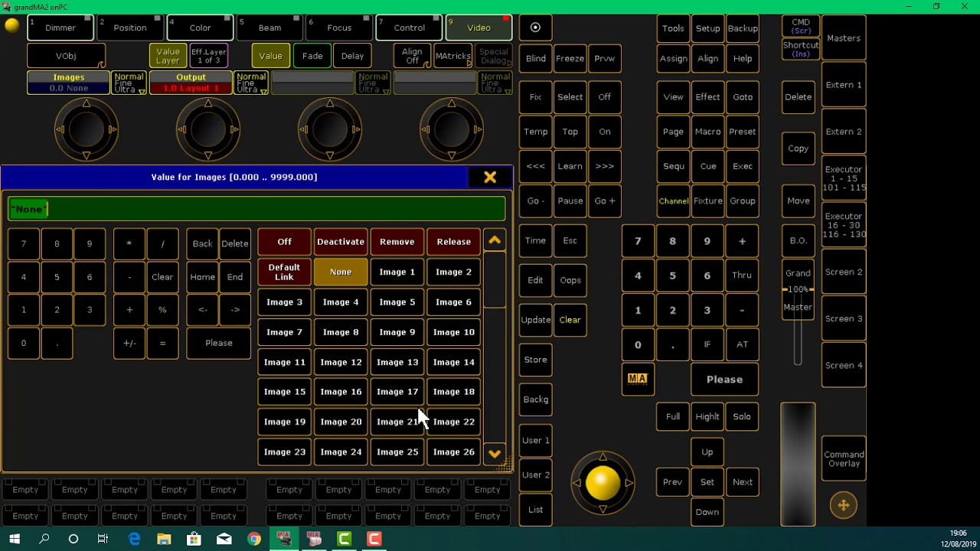980x551 pixels.
Task: Click the circular record icon button
Action: 535,28
